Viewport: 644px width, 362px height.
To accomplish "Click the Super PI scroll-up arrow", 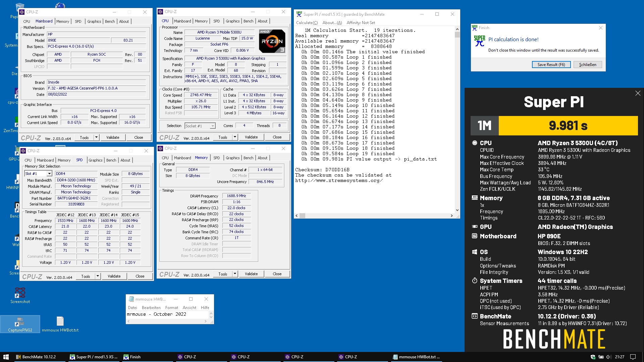I will pyautogui.click(x=457, y=29).
